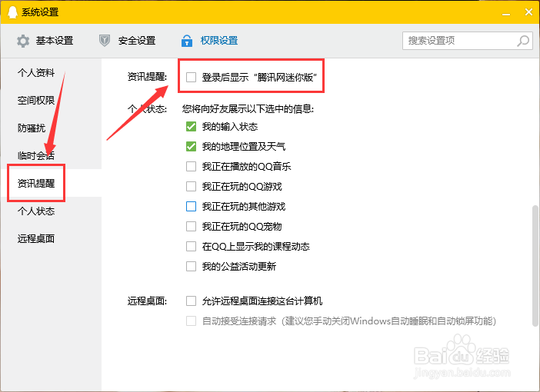Open 个人资料 in the sidebar
Screen dimensions: 540x392
pos(36,72)
